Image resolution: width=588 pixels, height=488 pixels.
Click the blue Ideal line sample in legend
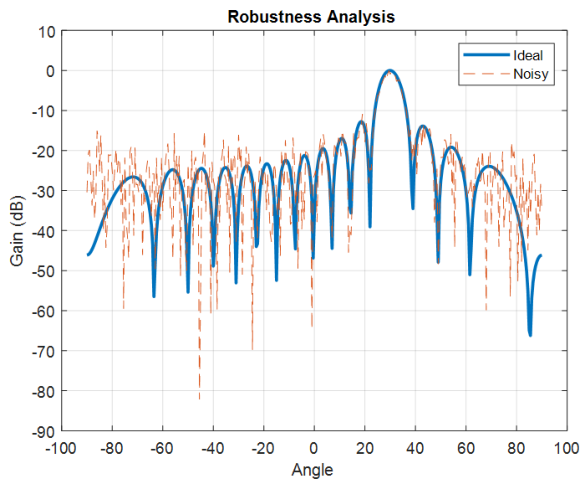(486, 55)
